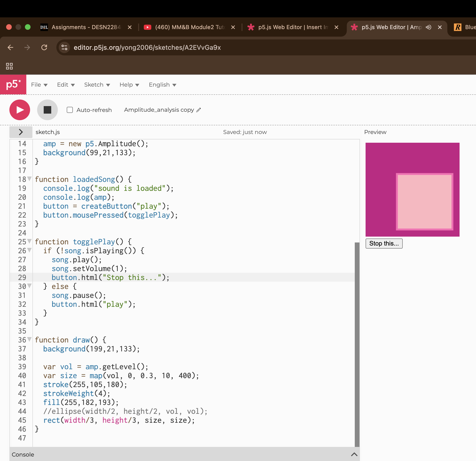
Task: Click line 14 new p5.Amplitude() code
Action: click(108, 144)
